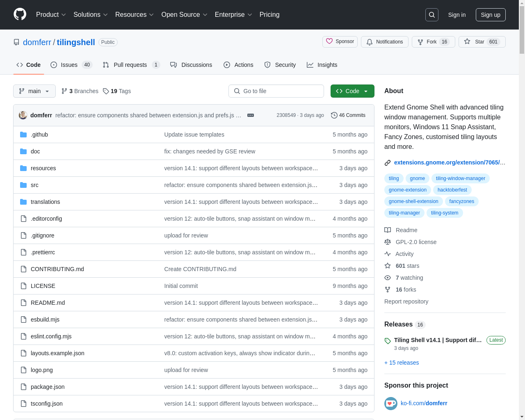This screenshot has height=420, width=525.
Task: Fork the repository
Action: tap(433, 42)
